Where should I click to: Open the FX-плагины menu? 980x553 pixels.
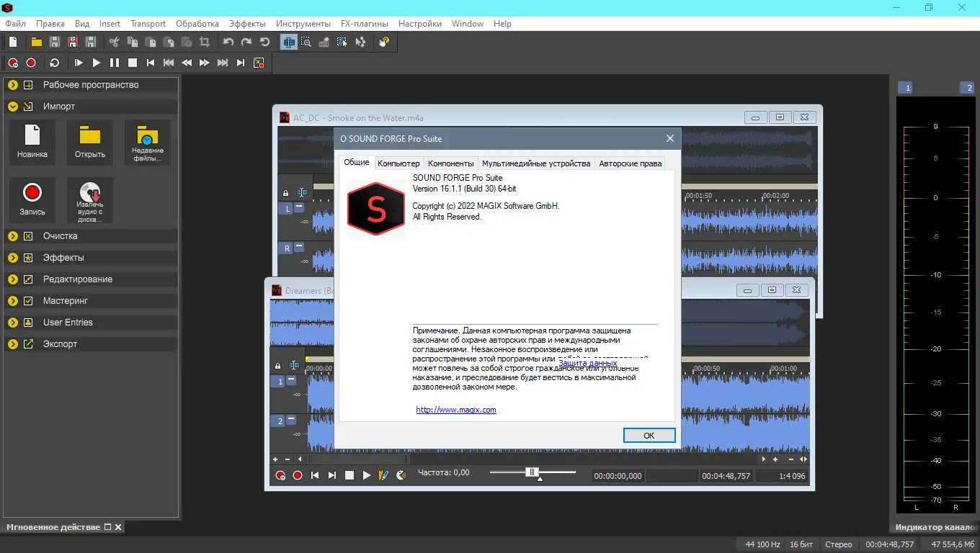tap(365, 24)
